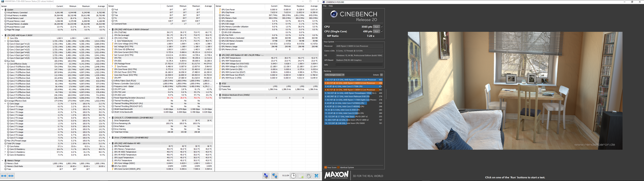Start logging with HWiNFO log file icon
Screen dimensions: 644x181
coord(301,176)
